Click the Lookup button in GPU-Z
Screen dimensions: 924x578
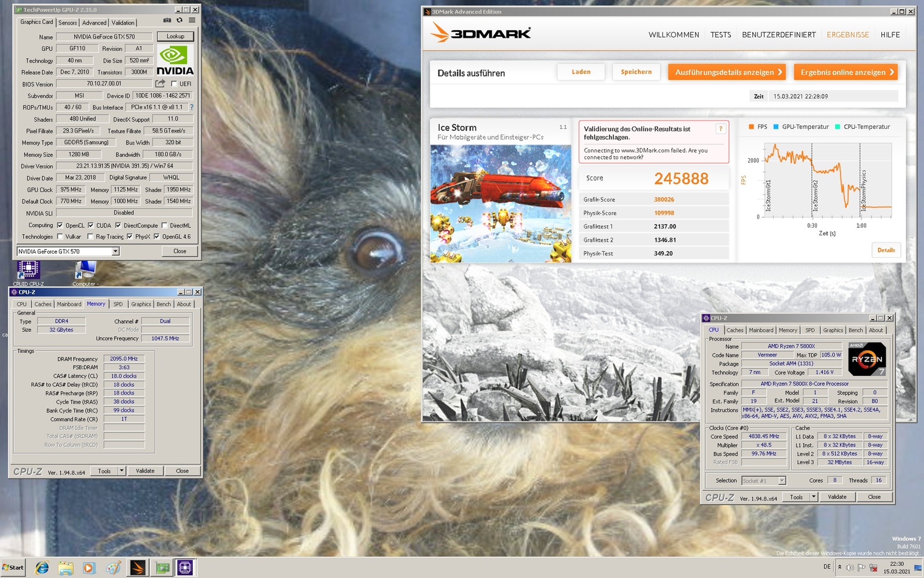(175, 36)
